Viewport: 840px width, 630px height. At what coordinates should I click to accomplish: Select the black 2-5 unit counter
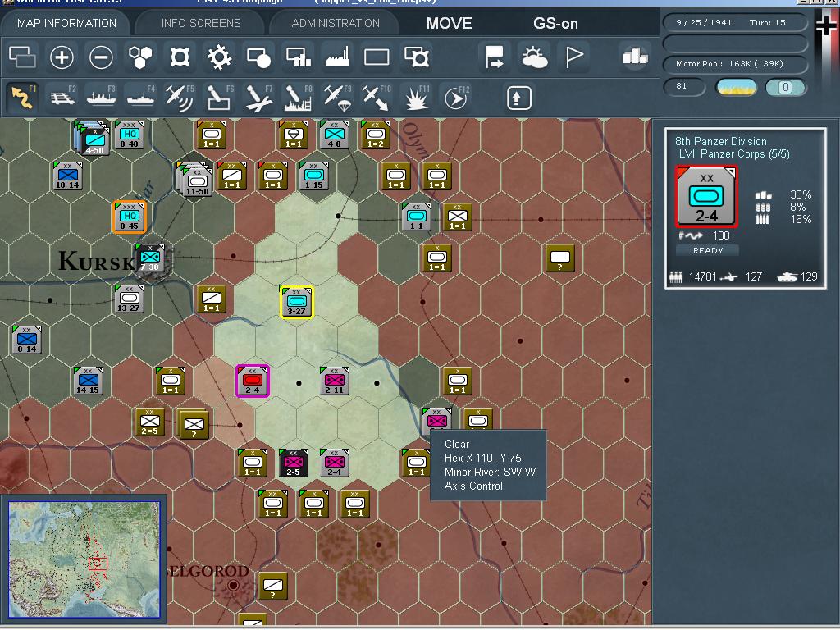293,463
